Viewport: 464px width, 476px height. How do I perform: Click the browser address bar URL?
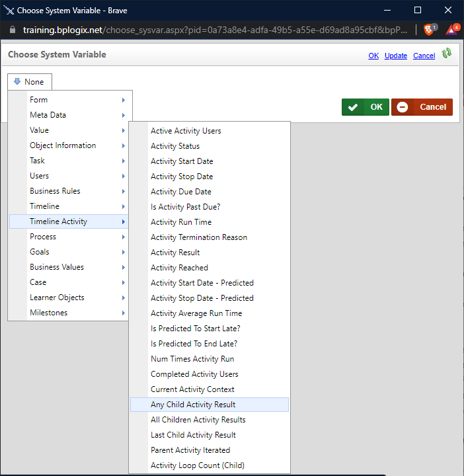[x=215, y=30]
